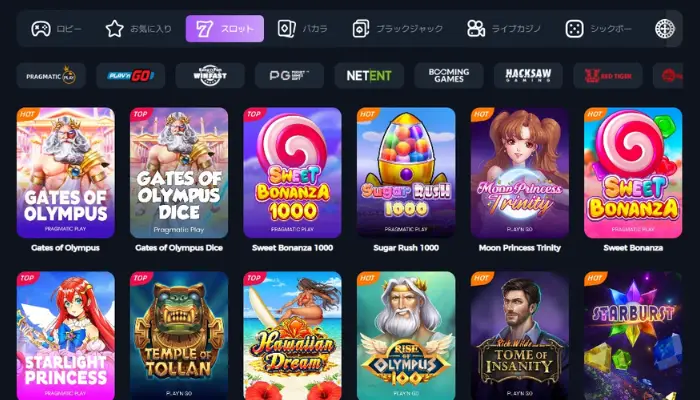700x400 pixels.
Task: Launch the Hawaiian Dream slot
Action: [292, 336]
